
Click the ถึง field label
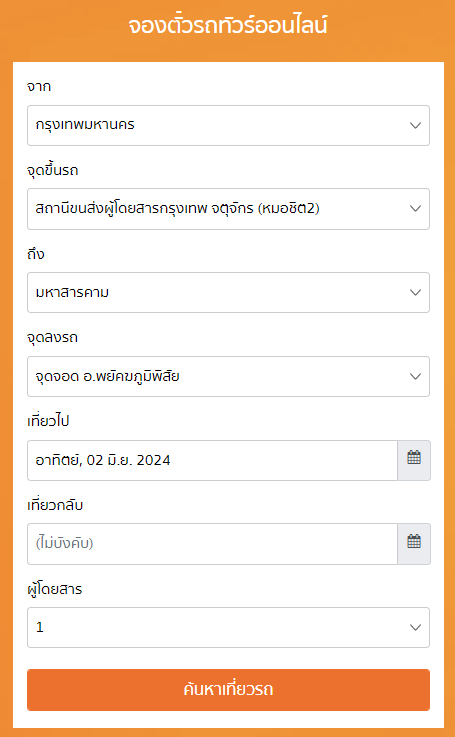[36, 254]
